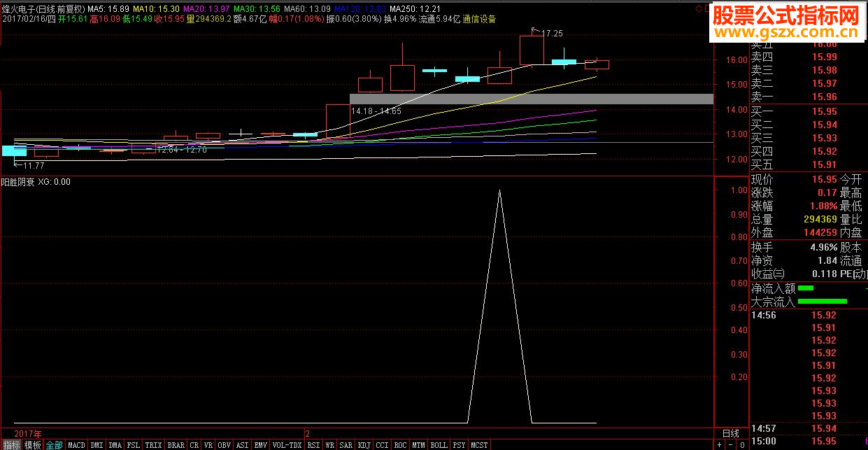
Task: Click the 总量 294369 value
Action: (x=820, y=219)
